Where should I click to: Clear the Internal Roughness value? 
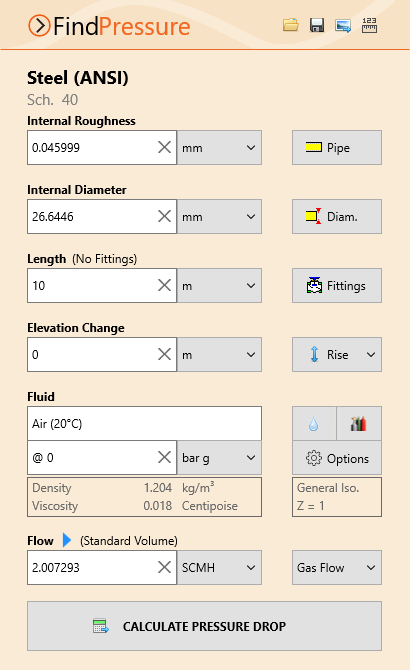click(x=164, y=147)
